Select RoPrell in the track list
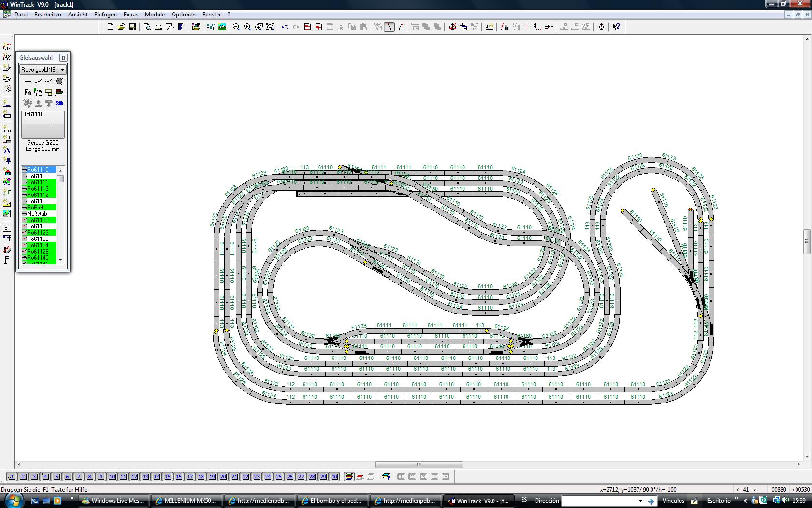 pos(39,208)
